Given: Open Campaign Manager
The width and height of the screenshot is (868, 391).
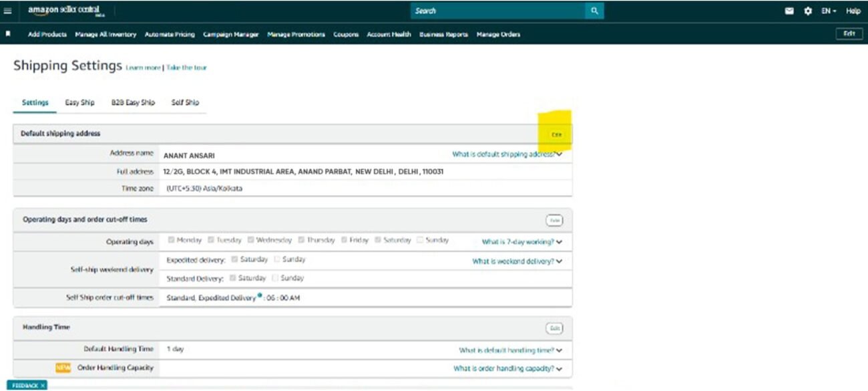Looking at the screenshot, I should [231, 35].
